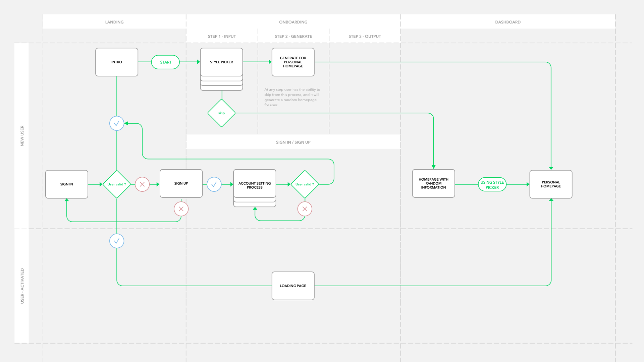The height and width of the screenshot is (362, 644).
Task: Select the LOADING PAGE box
Action: [293, 286]
